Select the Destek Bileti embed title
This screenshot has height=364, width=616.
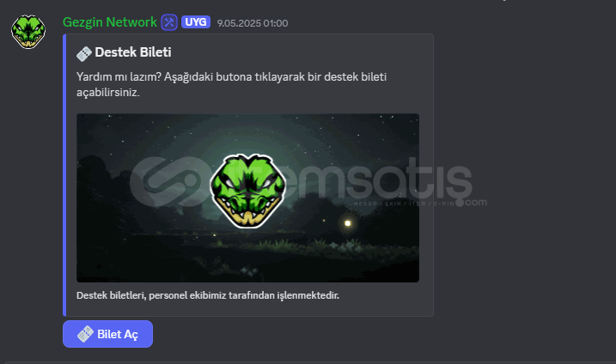coord(133,52)
